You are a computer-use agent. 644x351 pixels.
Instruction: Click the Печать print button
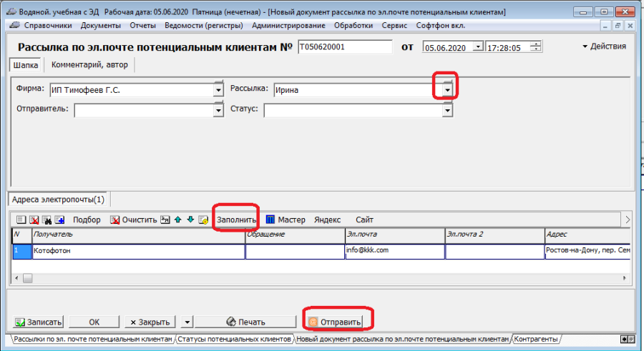[x=245, y=322]
